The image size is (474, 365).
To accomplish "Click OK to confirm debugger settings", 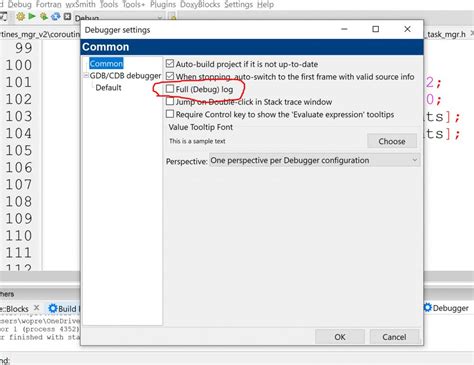I will tap(340, 337).
